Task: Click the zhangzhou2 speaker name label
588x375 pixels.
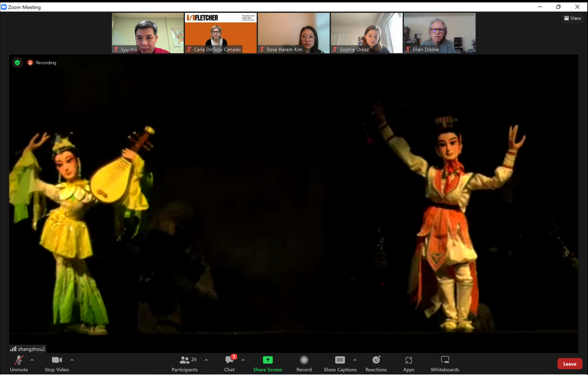Action: [x=31, y=349]
